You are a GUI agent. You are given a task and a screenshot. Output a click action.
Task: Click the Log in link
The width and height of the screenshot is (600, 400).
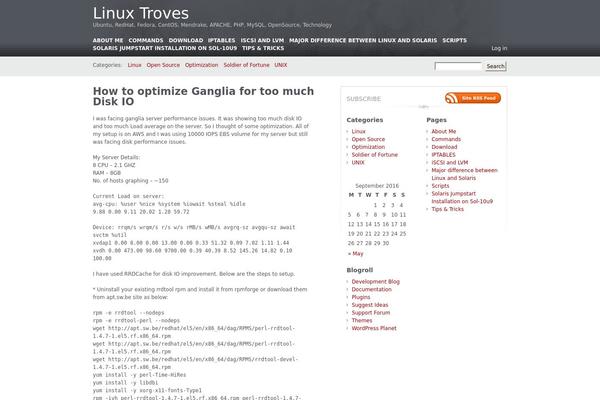pyautogui.click(x=499, y=48)
